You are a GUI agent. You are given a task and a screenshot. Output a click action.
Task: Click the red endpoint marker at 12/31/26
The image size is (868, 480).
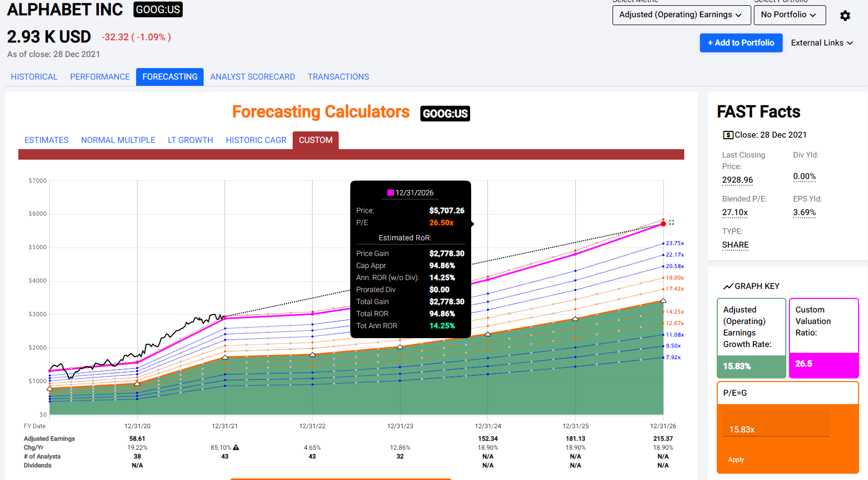pos(663,224)
